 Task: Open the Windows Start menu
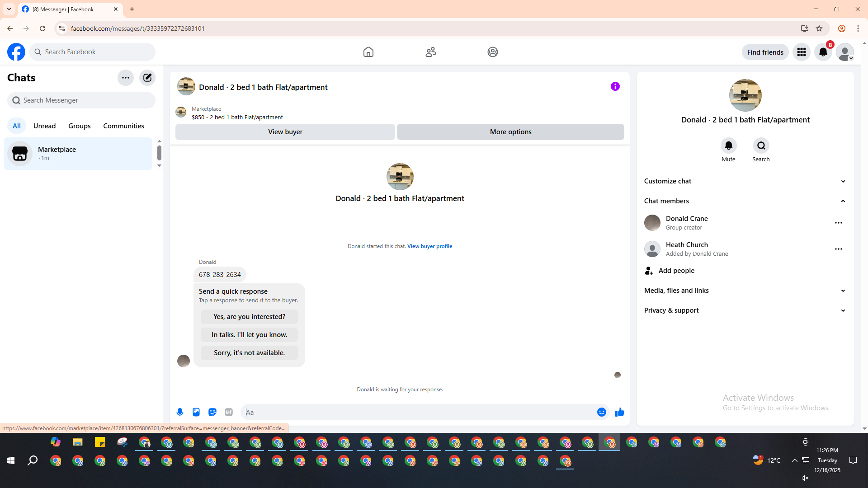(x=11, y=460)
